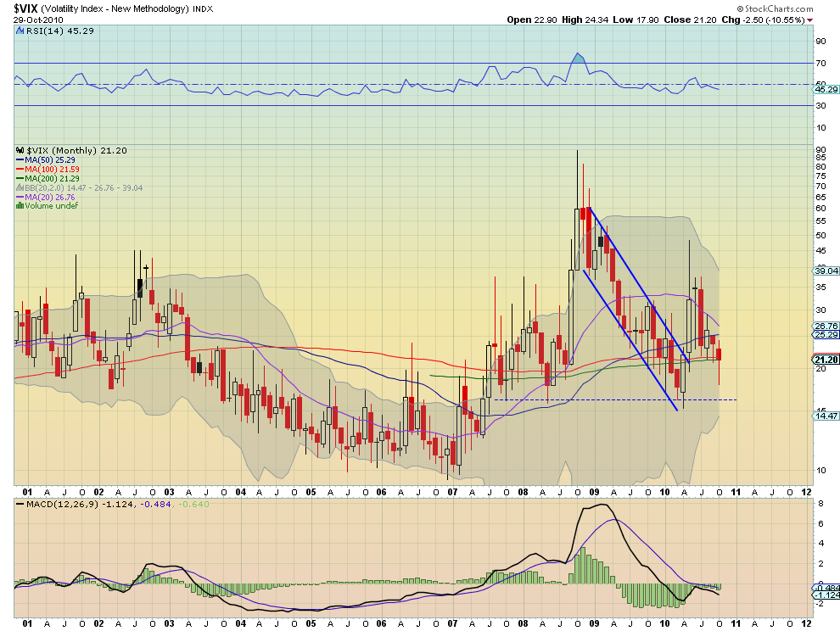
Task: Click the 'RSI(14) 45.29' legend text
Action: click(x=60, y=31)
